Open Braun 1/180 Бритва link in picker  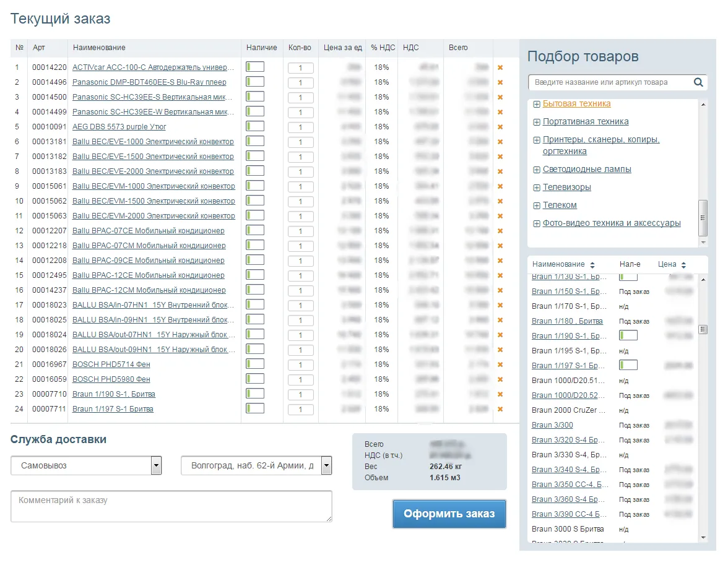567,321
